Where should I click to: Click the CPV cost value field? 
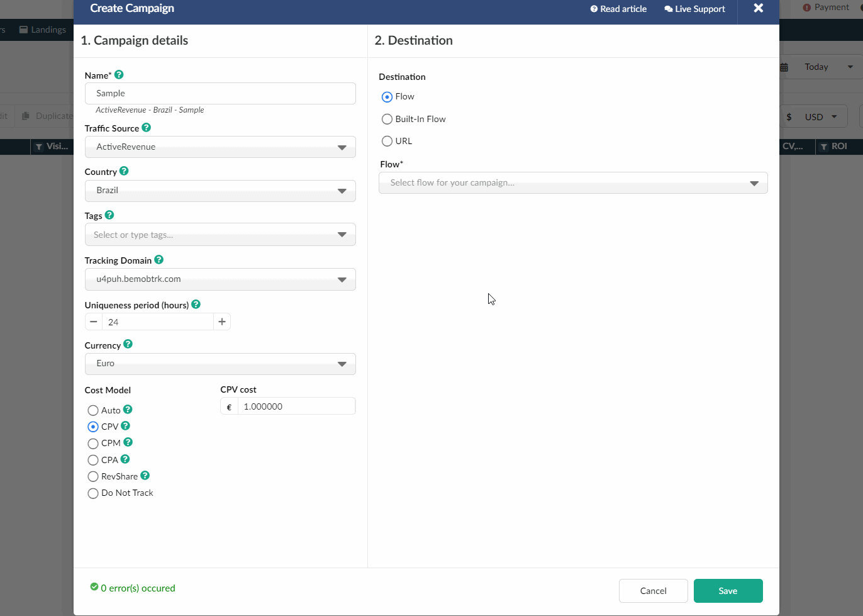[296, 406]
